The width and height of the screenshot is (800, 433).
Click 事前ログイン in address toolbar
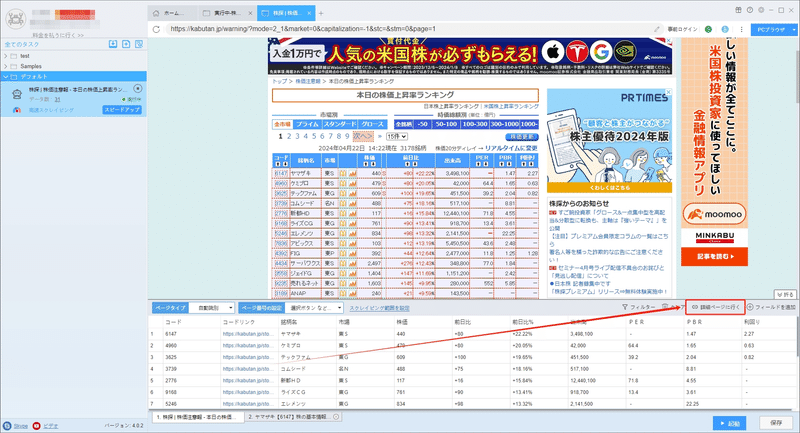coord(682,29)
